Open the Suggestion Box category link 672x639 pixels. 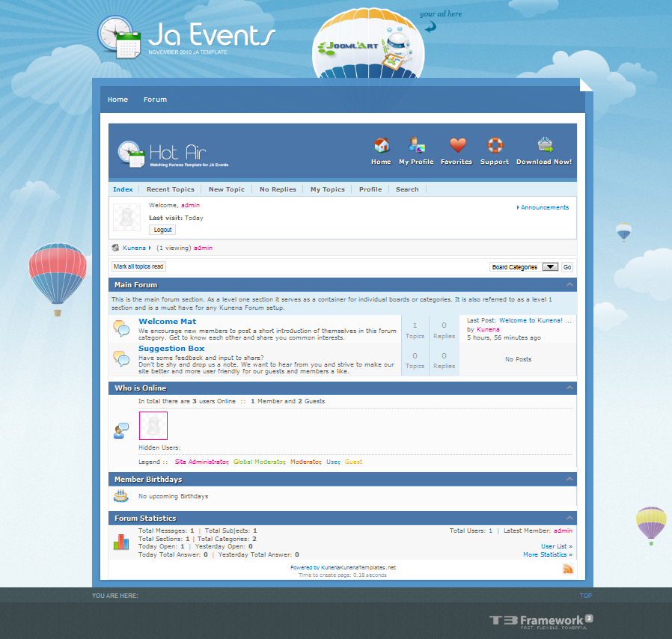coord(171,349)
